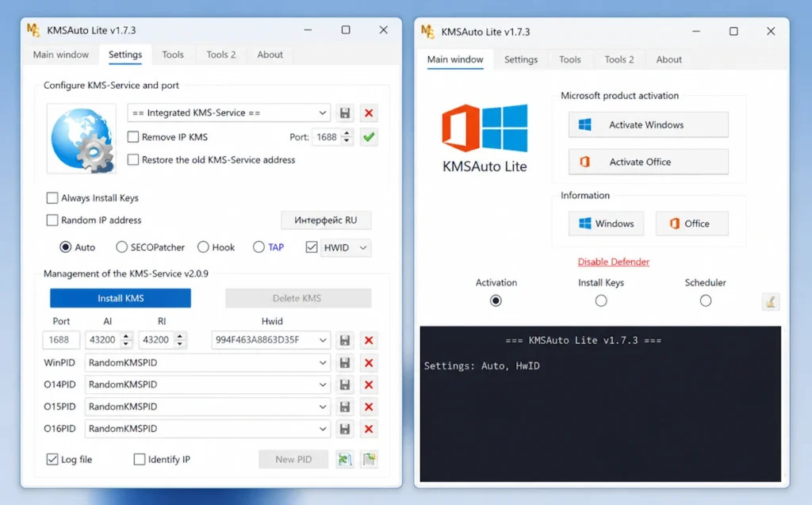Select the Install Keys radio button
The height and width of the screenshot is (505, 812).
pos(601,301)
